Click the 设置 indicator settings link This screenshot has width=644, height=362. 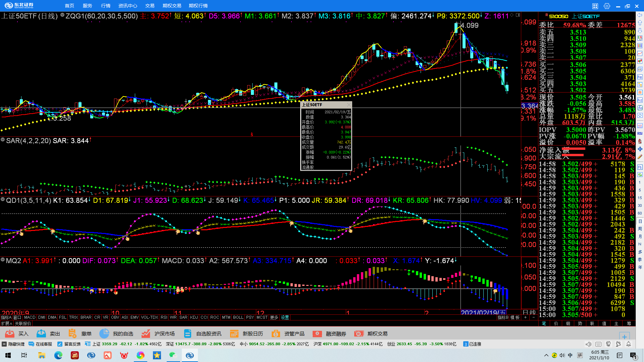285,317
